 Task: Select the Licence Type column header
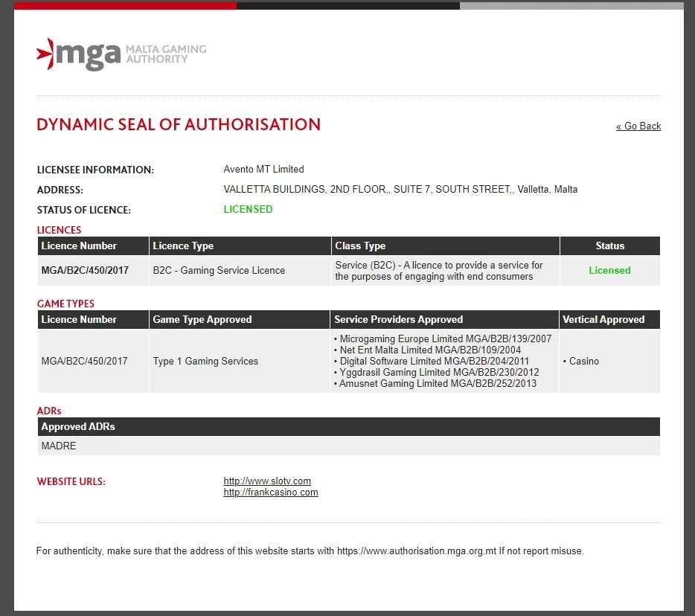pos(240,246)
